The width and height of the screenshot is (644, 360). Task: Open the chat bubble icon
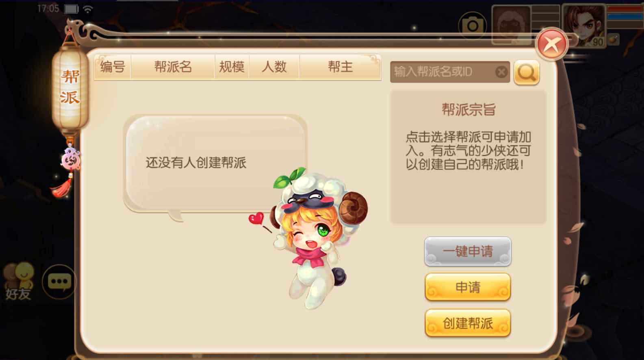pyautogui.click(x=59, y=281)
